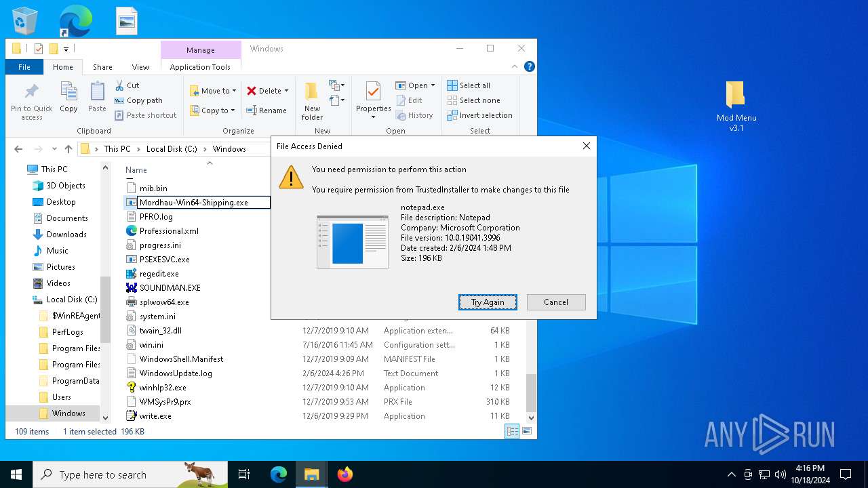868x488 pixels.
Task: Switch to Details view layout icon
Action: pyautogui.click(x=513, y=431)
